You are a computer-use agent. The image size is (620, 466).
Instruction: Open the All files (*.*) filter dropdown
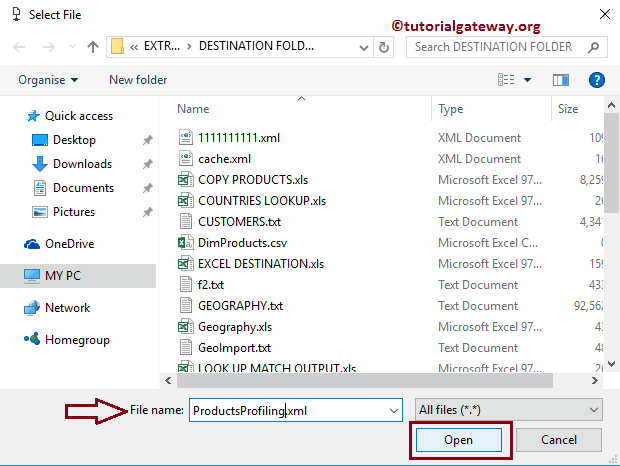[x=508, y=410]
